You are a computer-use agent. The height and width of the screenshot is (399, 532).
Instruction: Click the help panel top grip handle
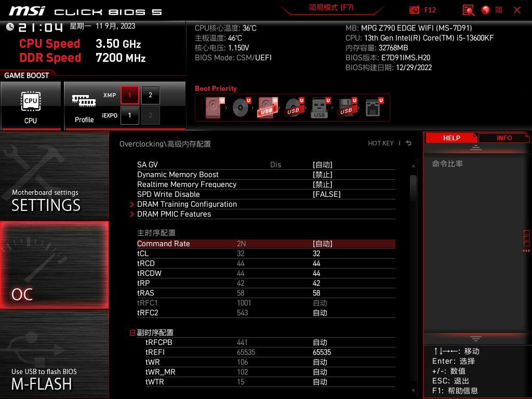pos(476,148)
